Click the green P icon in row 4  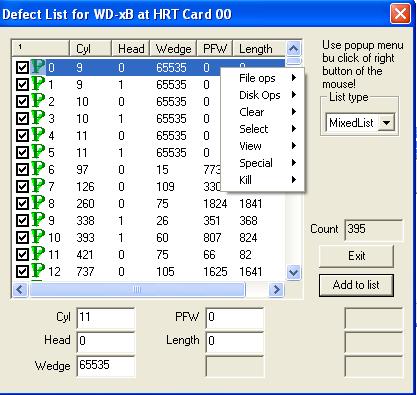point(38,135)
